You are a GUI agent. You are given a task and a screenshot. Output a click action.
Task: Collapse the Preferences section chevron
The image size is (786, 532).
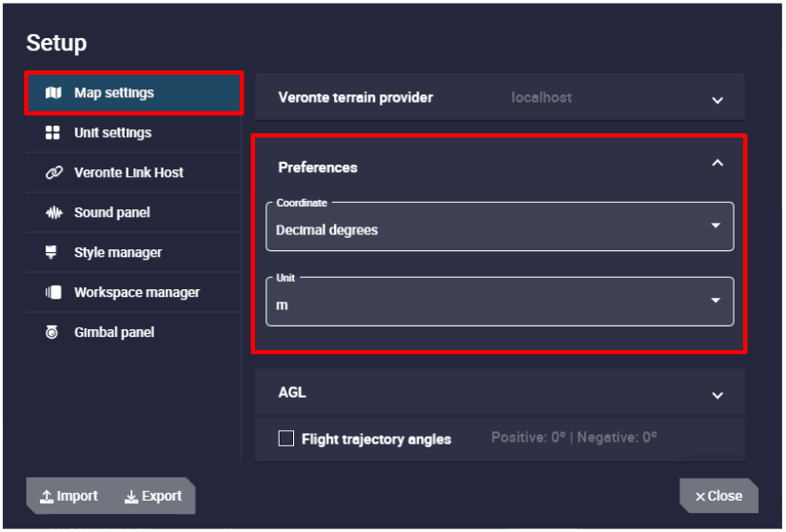(x=717, y=164)
